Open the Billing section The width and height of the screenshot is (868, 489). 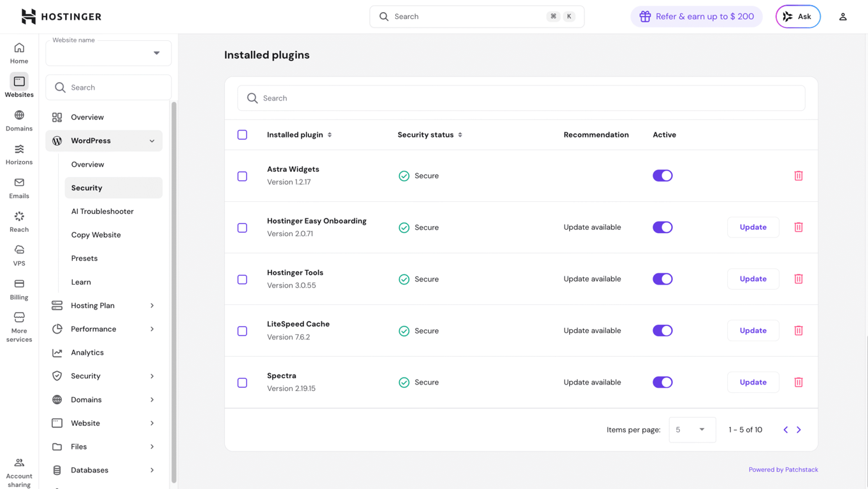pyautogui.click(x=18, y=288)
